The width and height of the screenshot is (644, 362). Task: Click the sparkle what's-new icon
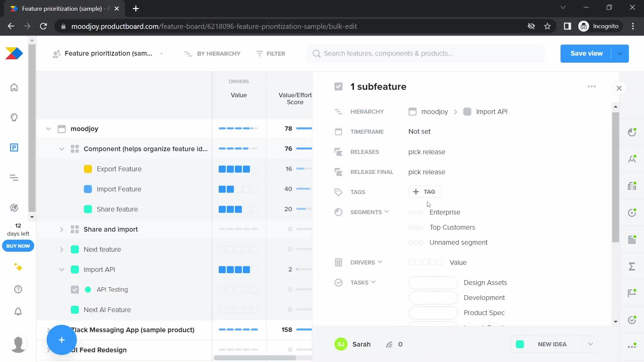(x=18, y=267)
